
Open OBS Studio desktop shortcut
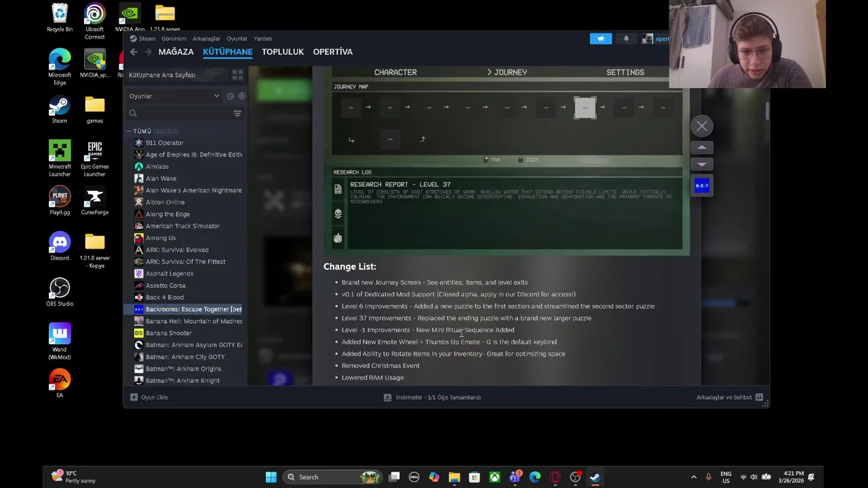click(60, 291)
